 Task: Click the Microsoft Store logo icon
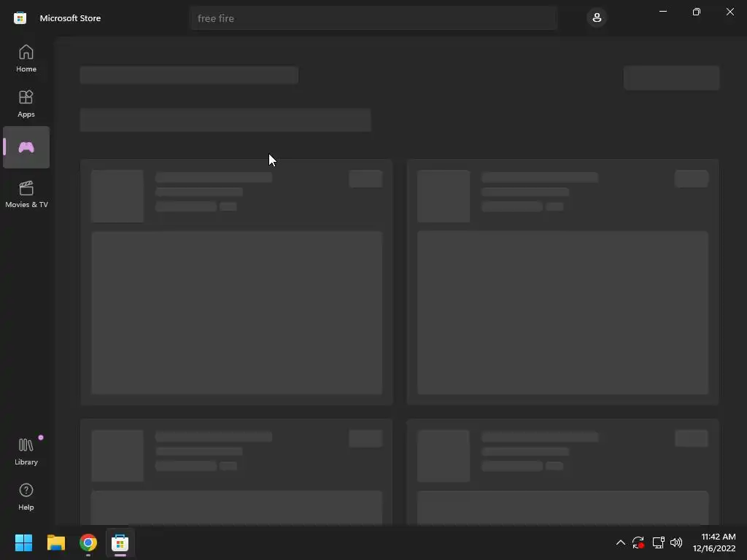click(x=20, y=18)
